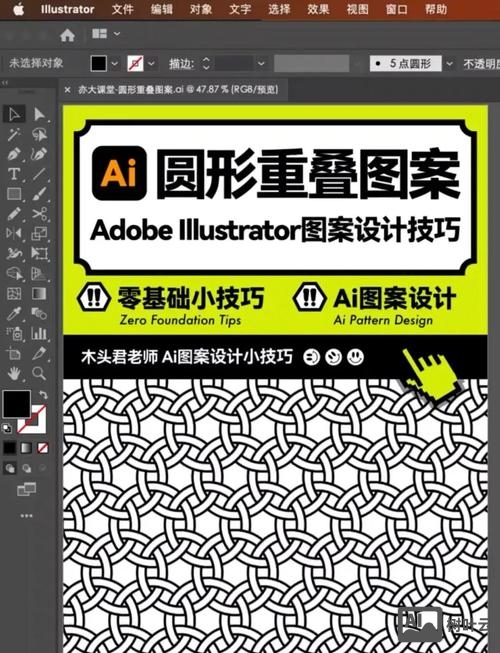Select the Free Transform tool
Screen dimensions: 500x653
click(x=40, y=254)
